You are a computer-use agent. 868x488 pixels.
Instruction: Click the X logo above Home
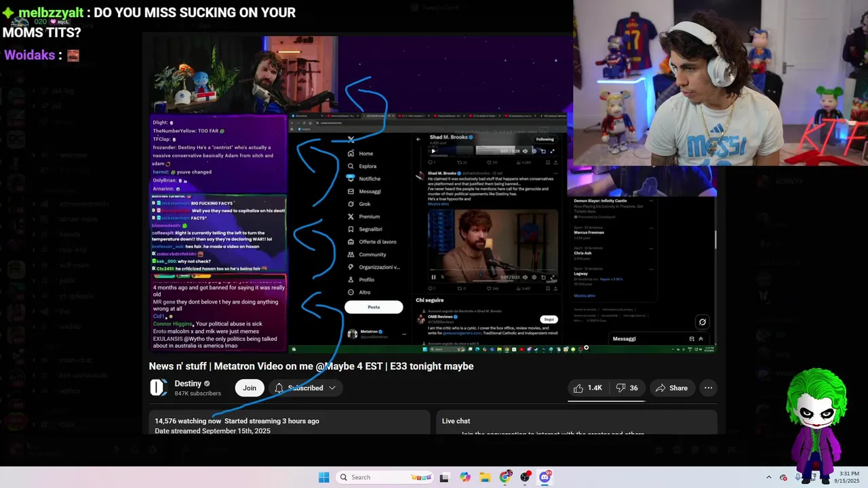(351, 140)
